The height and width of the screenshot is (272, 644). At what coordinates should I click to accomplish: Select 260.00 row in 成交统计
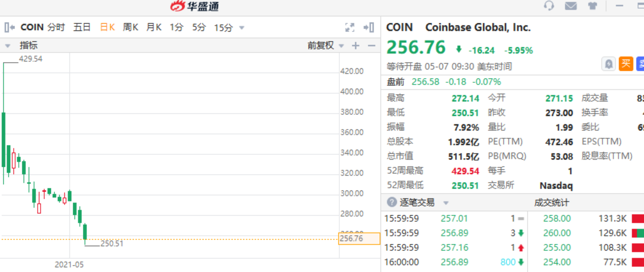[x=586, y=233]
